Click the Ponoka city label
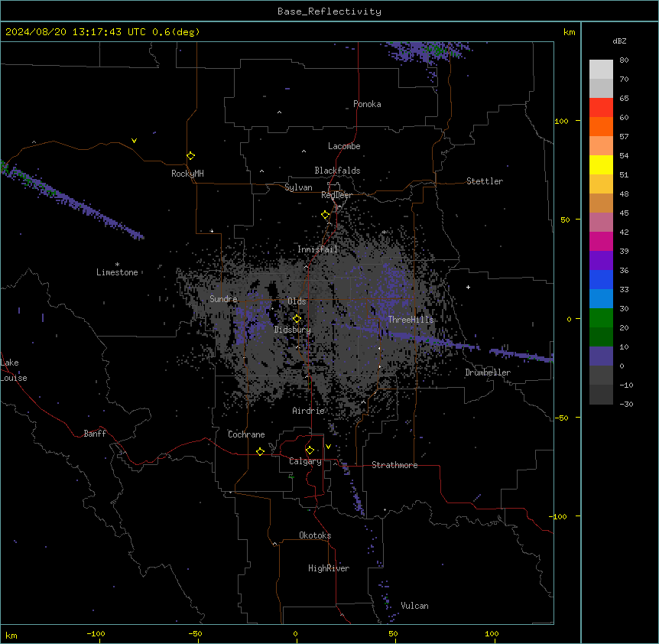The image size is (659, 644). tap(367, 104)
